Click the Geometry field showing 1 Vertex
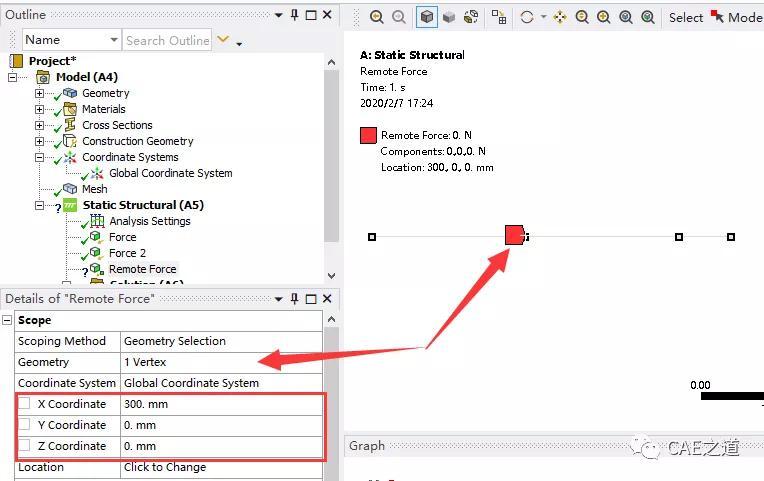764x481 pixels. pyautogui.click(x=221, y=362)
